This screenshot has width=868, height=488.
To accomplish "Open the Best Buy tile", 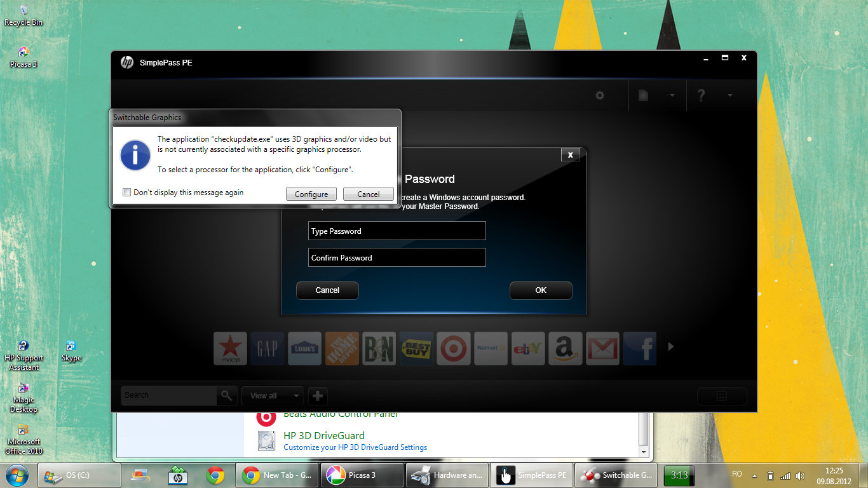I will [416, 348].
